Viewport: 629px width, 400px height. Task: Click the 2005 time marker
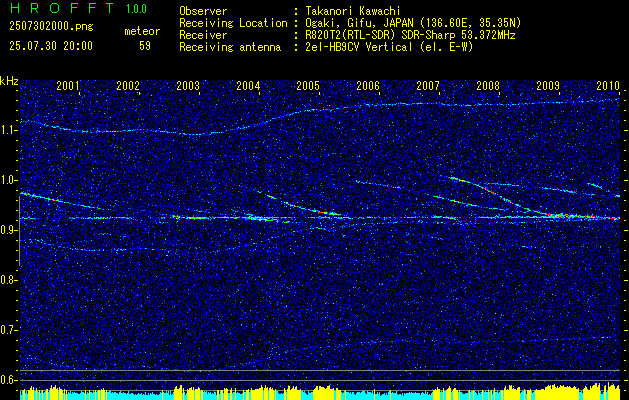pos(308,85)
